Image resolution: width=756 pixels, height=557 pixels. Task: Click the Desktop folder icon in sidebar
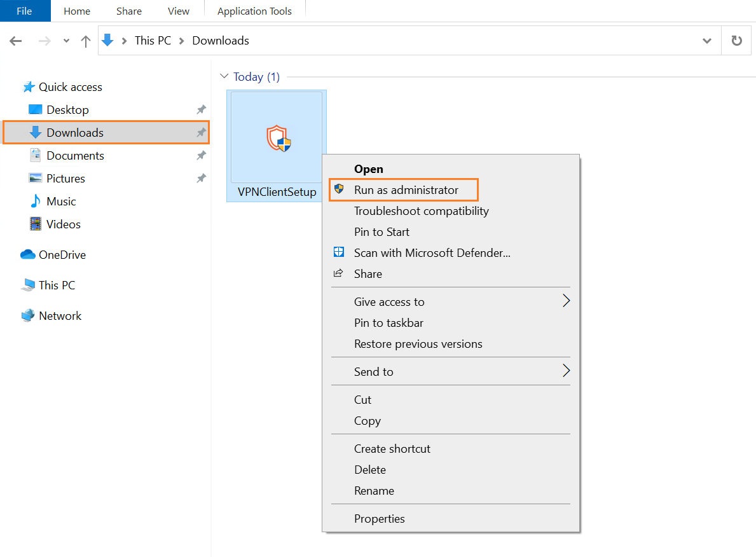[x=35, y=109]
